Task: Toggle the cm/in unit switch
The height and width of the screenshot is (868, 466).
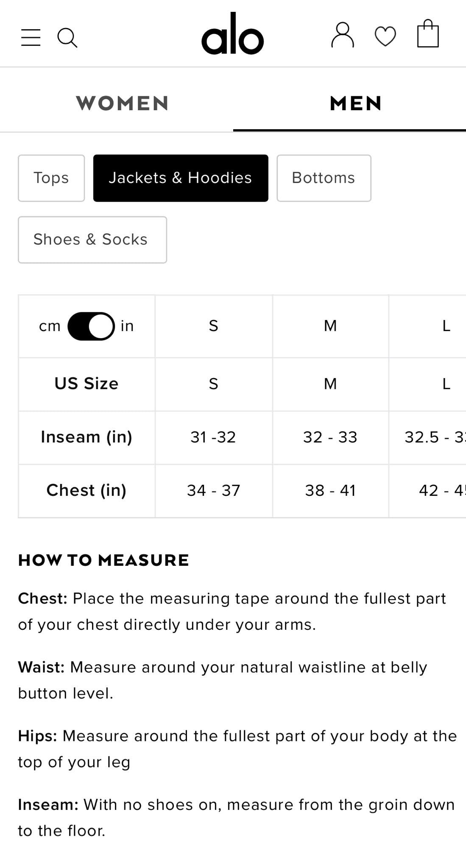Action: pyautogui.click(x=91, y=326)
